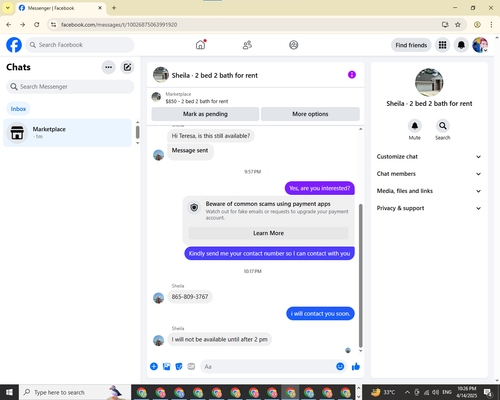Screen dimensions: 500x400
Task: Click More options button
Action: click(310, 114)
